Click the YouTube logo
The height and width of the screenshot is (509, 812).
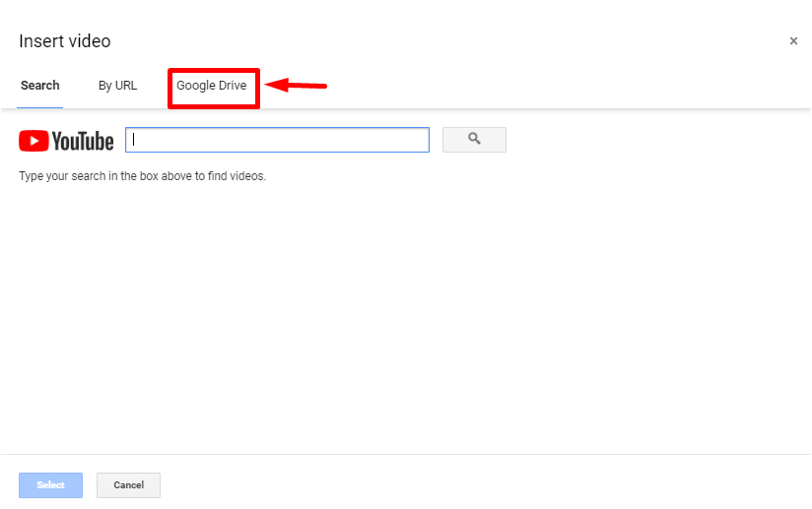(66, 141)
